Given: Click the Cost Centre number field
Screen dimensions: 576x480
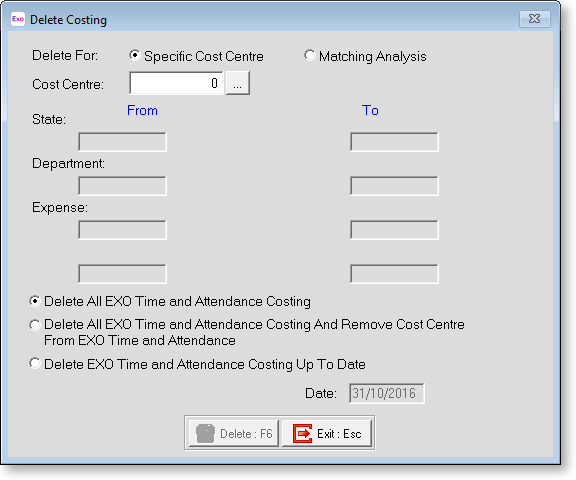Looking at the screenshot, I should point(176,83).
